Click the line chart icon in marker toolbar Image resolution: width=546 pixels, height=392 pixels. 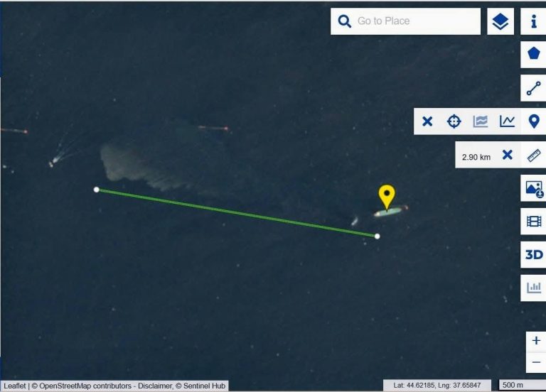click(x=507, y=121)
